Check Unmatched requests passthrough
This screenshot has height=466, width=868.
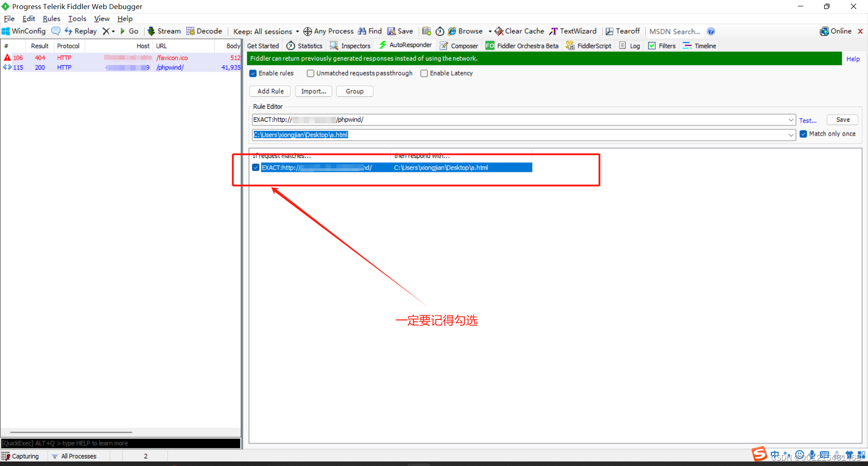pyautogui.click(x=311, y=73)
